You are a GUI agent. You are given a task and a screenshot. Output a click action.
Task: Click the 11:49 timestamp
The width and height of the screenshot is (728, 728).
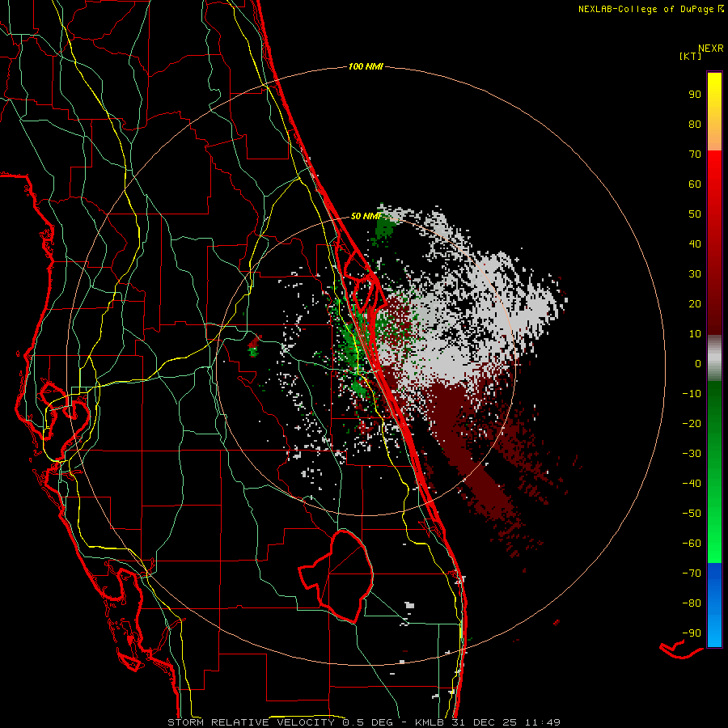click(x=542, y=722)
